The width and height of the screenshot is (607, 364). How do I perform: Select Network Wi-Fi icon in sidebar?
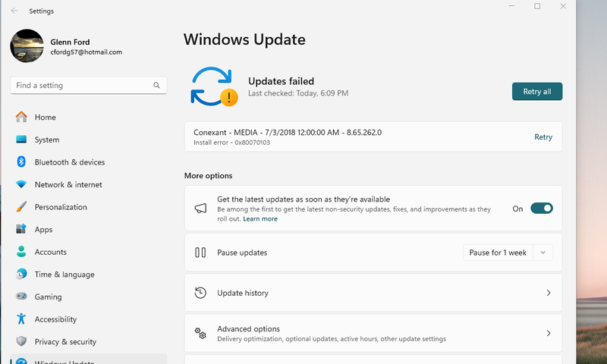click(x=21, y=184)
